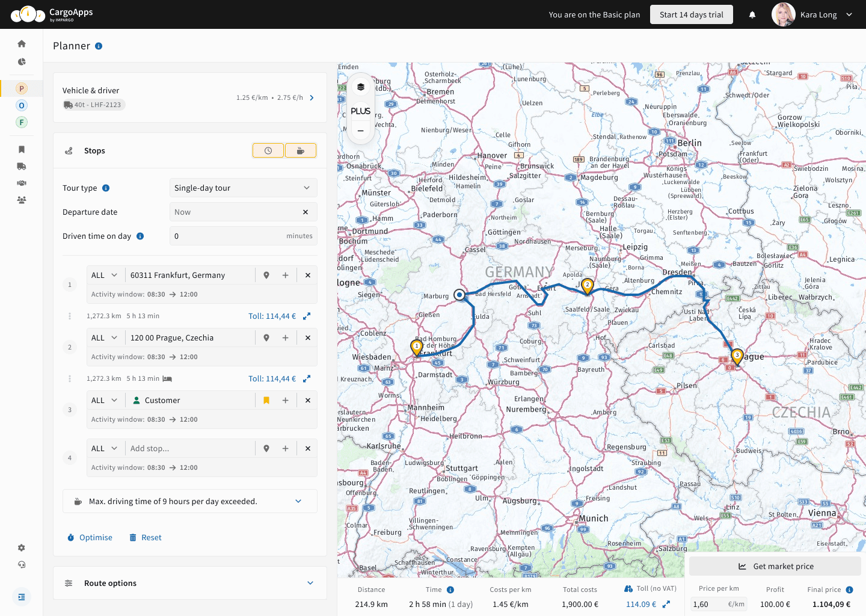Navigate home using the sidebar house icon
This screenshot has width=866, height=616.
coord(22,43)
